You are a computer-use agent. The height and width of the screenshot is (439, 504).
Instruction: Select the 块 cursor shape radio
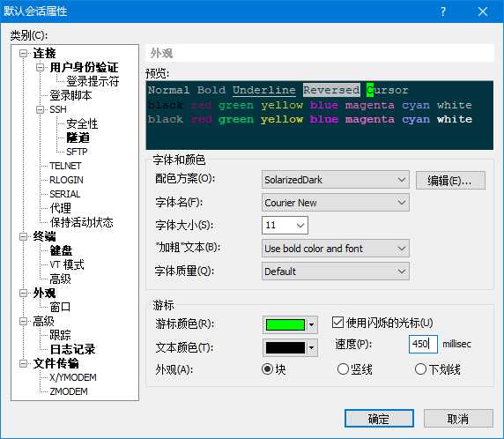(x=267, y=368)
